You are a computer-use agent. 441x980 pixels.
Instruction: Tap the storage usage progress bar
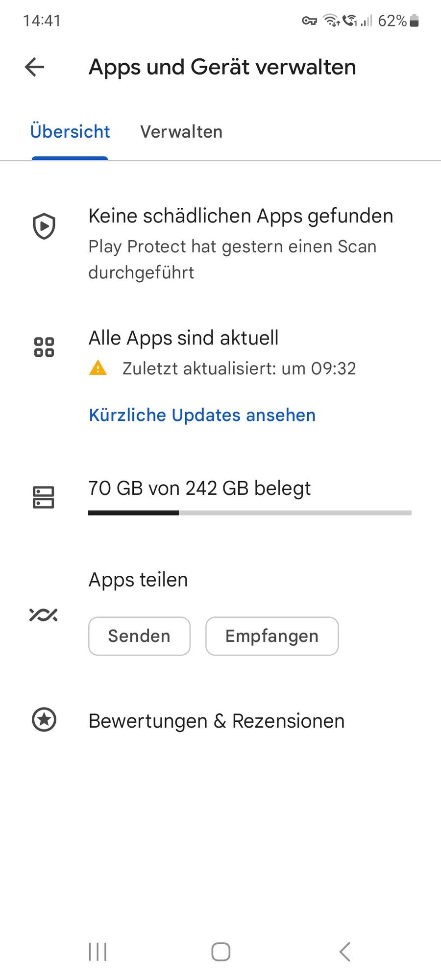tap(250, 513)
